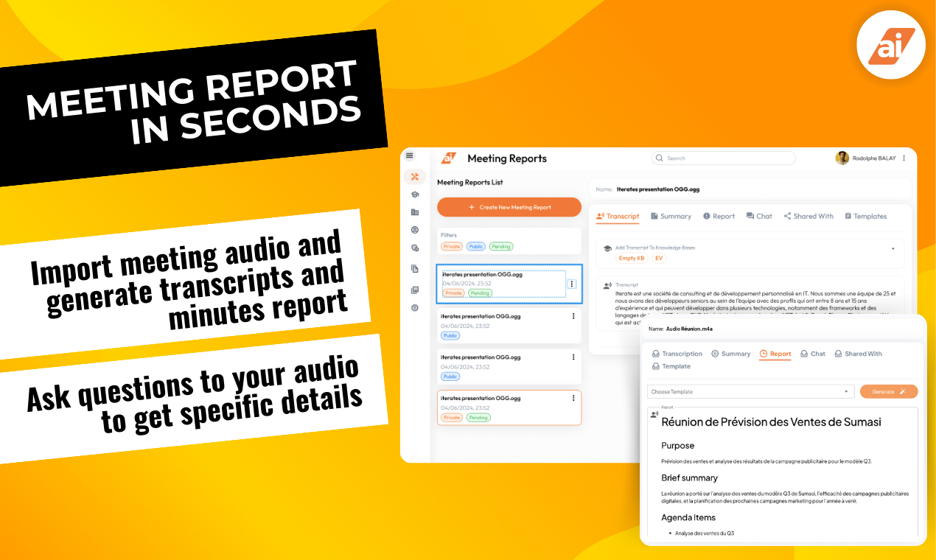This screenshot has height=560, width=936.
Task: Open kebab menu of the blue-selected report card
Action: click(573, 284)
